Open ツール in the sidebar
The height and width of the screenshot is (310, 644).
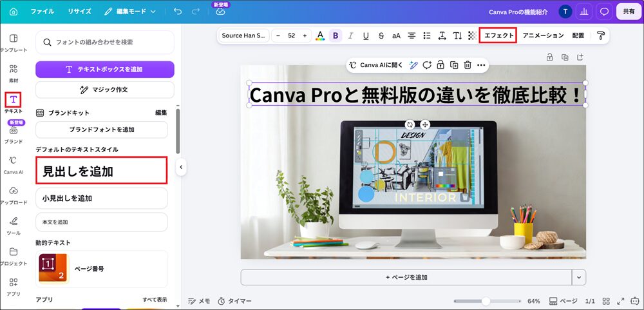pos(14,226)
